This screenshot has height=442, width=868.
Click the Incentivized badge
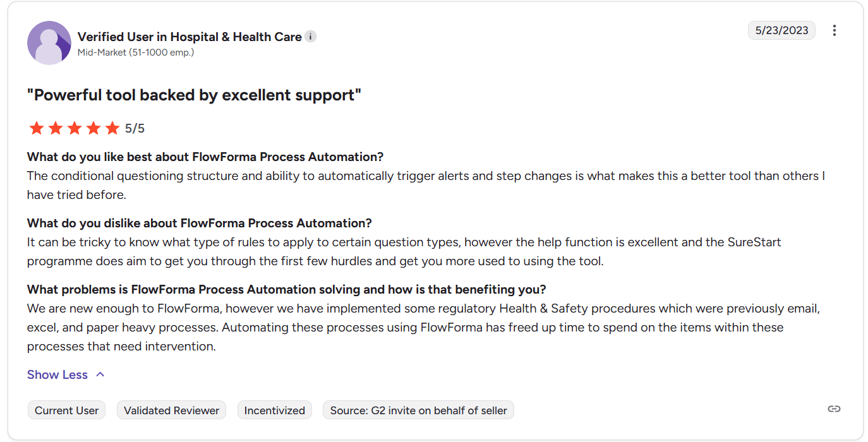pos(274,410)
